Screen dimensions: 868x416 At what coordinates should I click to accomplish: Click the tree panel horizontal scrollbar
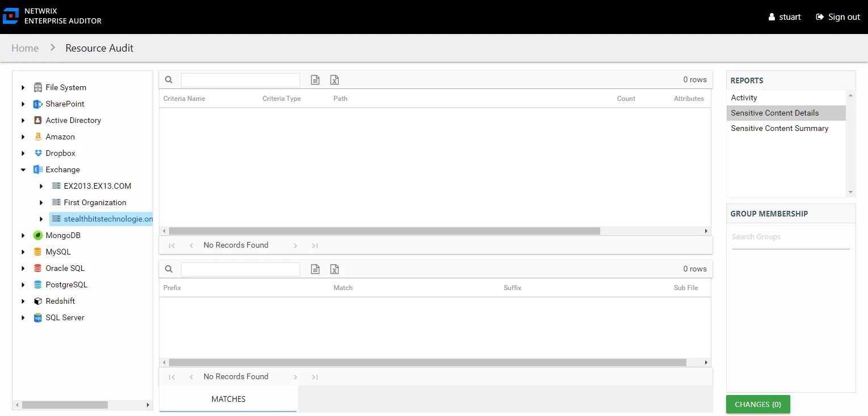65,405
